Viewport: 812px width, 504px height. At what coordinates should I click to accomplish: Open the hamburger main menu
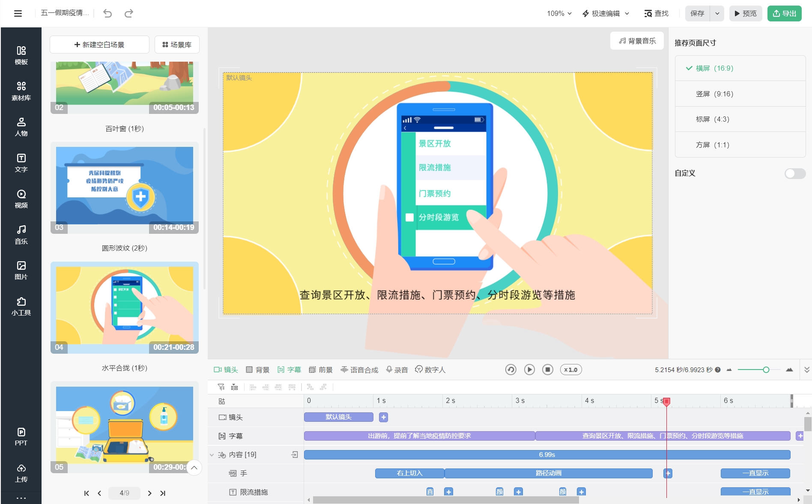(x=18, y=13)
